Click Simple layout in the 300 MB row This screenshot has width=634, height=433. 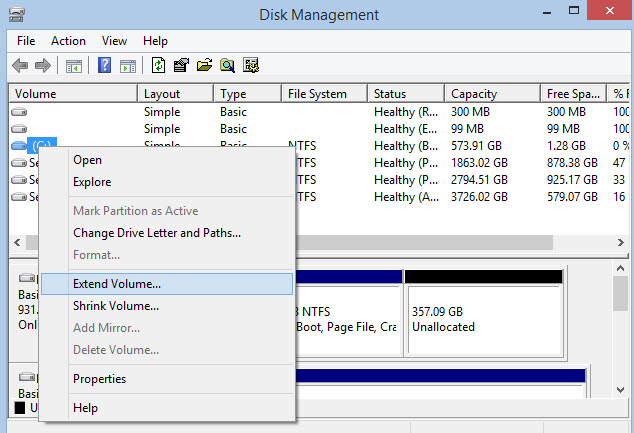[x=162, y=112]
